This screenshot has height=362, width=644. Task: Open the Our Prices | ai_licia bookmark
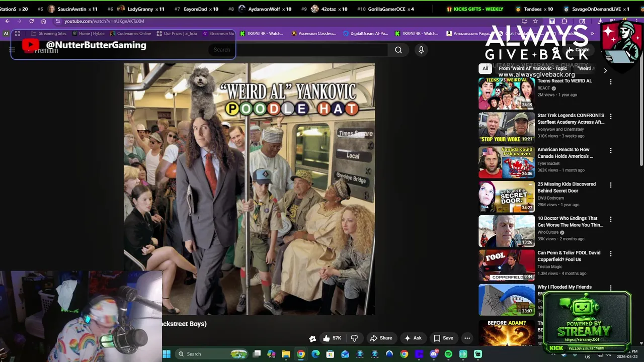pyautogui.click(x=177, y=34)
